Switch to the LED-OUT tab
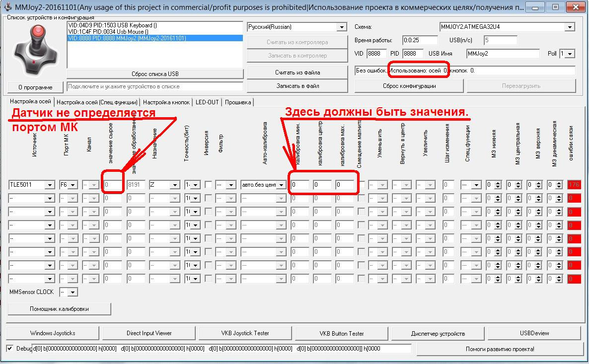589x364 pixels. [x=207, y=102]
